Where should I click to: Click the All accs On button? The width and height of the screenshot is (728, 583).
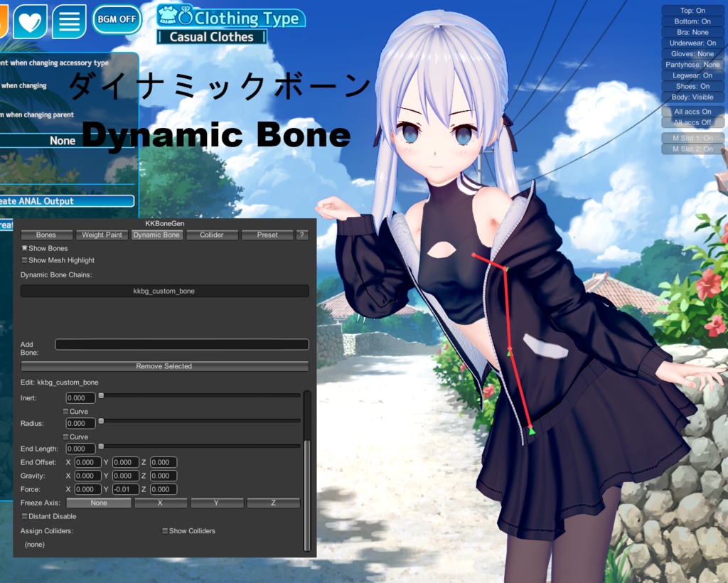[x=692, y=112]
